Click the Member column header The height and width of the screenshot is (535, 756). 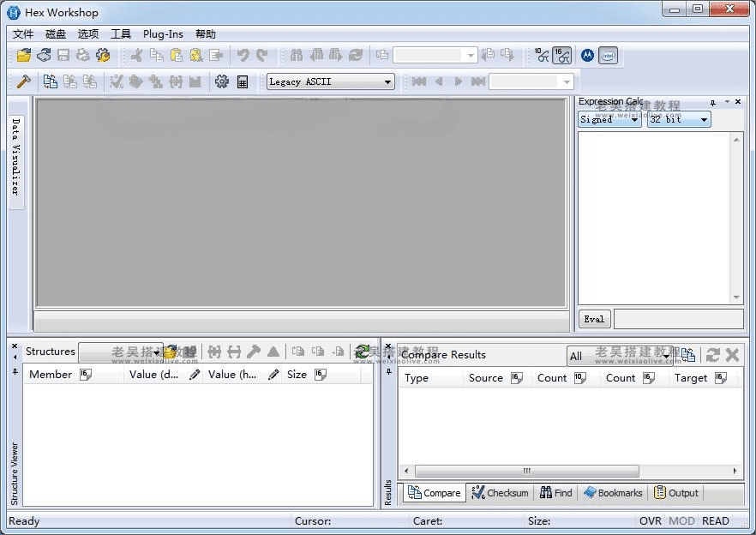72,375
